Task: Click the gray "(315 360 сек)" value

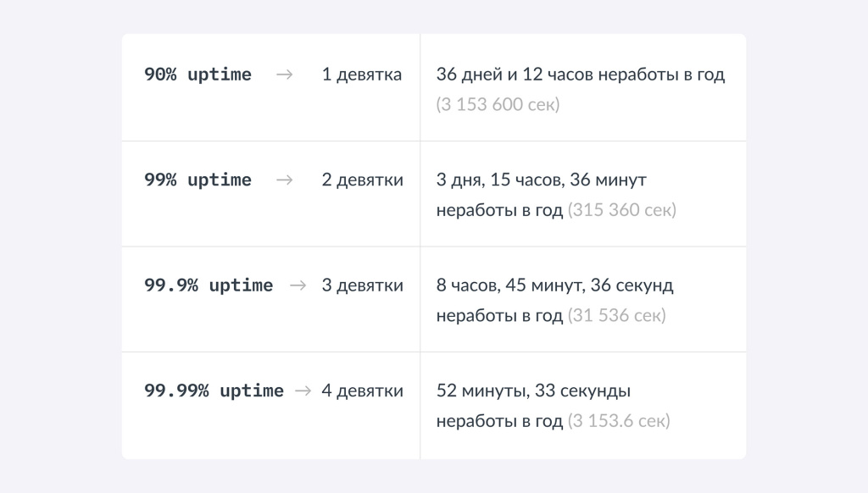Action: [621, 210]
